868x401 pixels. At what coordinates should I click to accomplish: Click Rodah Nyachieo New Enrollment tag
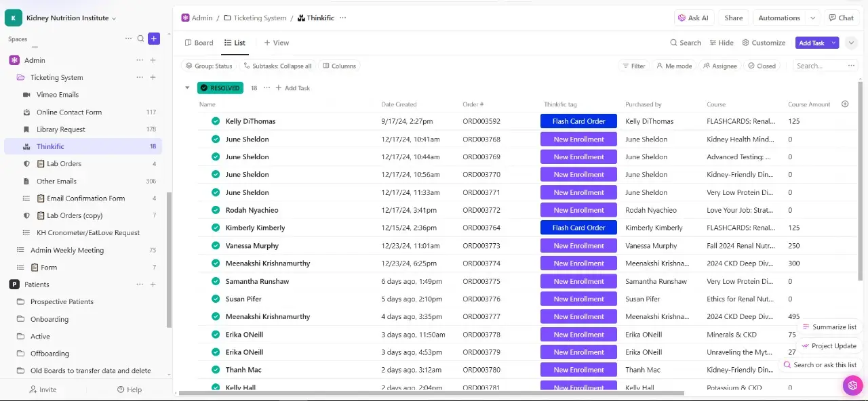coord(578,210)
